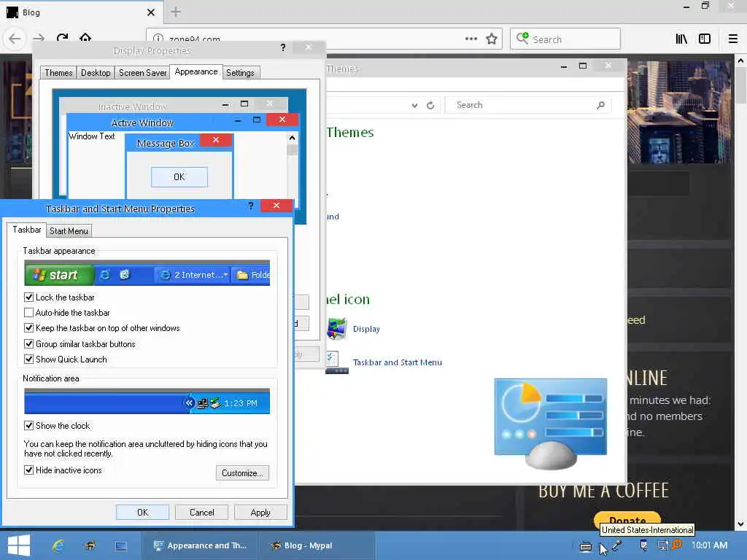Click help question mark in Display Properties
The image size is (747, 560).
point(283,47)
